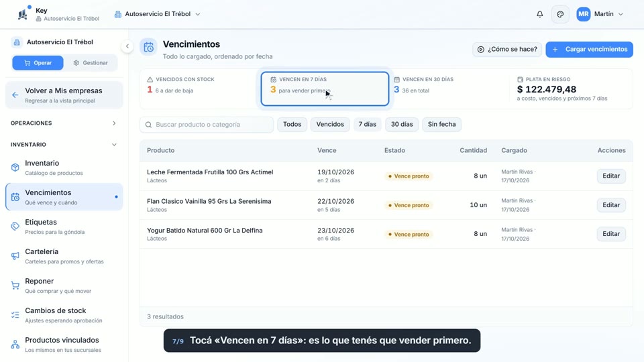Select the 30 días filter

pyautogui.click(x=402, y=125)
